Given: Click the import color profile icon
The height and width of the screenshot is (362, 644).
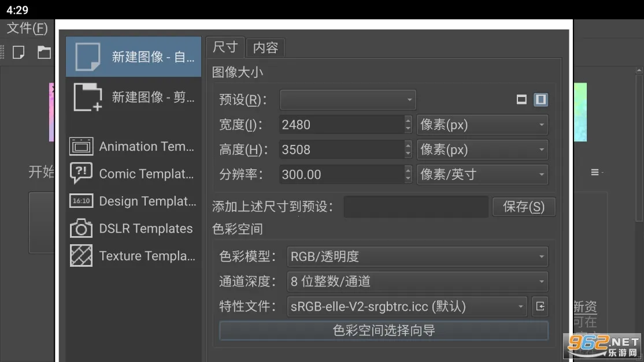Looking at the screenshot, I should point(540,306).
